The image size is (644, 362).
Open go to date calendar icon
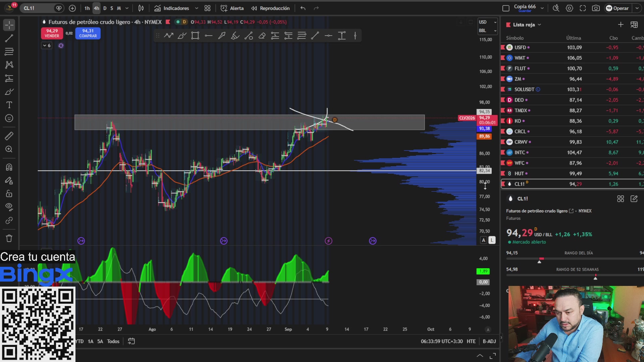131,341
